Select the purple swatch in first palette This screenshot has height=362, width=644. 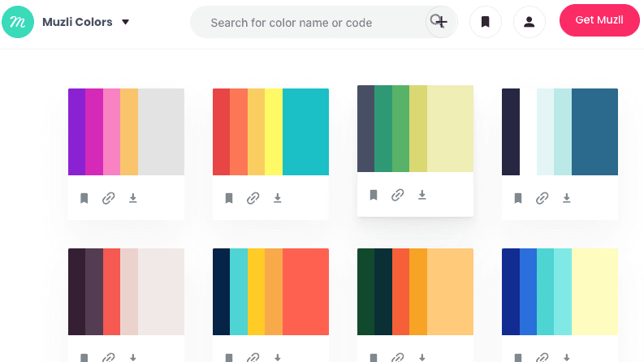[77, 131]
